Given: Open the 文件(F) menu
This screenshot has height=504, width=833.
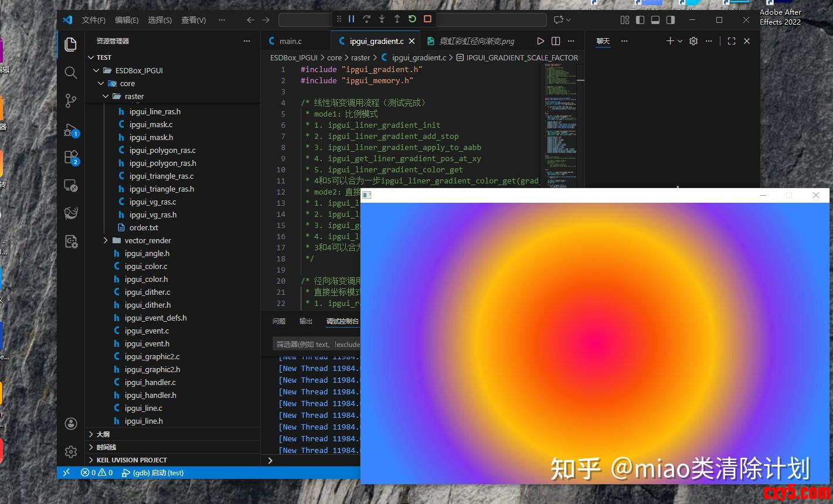Looking at the screenshot, I should (x=94, y=20).
